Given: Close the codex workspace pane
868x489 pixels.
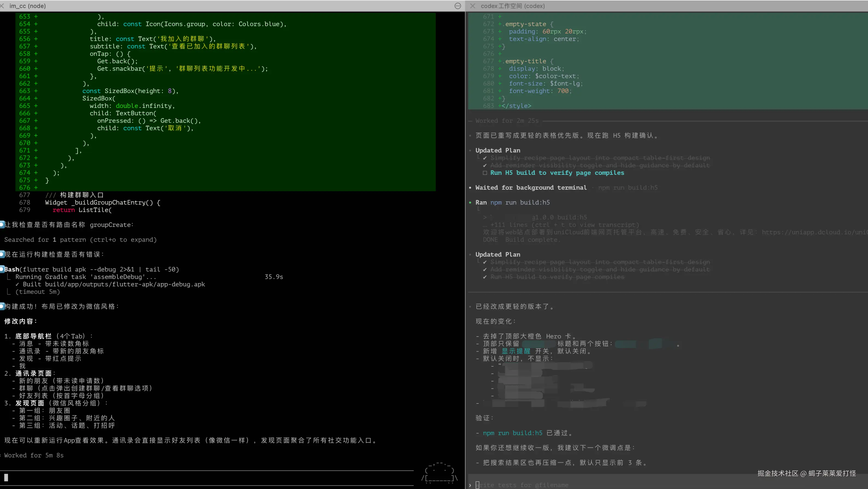Looking at the screenshot, I should coord(473,6).
